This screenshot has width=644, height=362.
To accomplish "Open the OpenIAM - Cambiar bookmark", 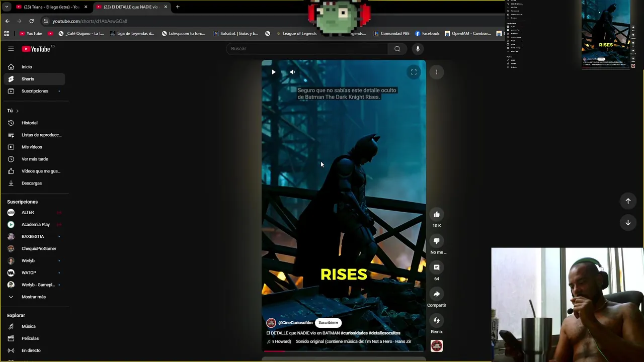I will 467,34.
